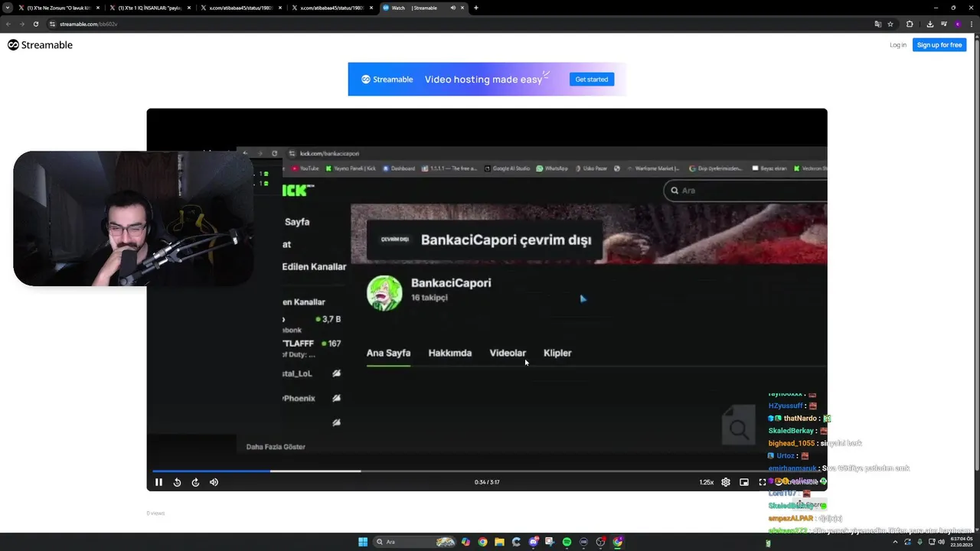
Task: Mute the video player volume
Action: pos(214,482)
